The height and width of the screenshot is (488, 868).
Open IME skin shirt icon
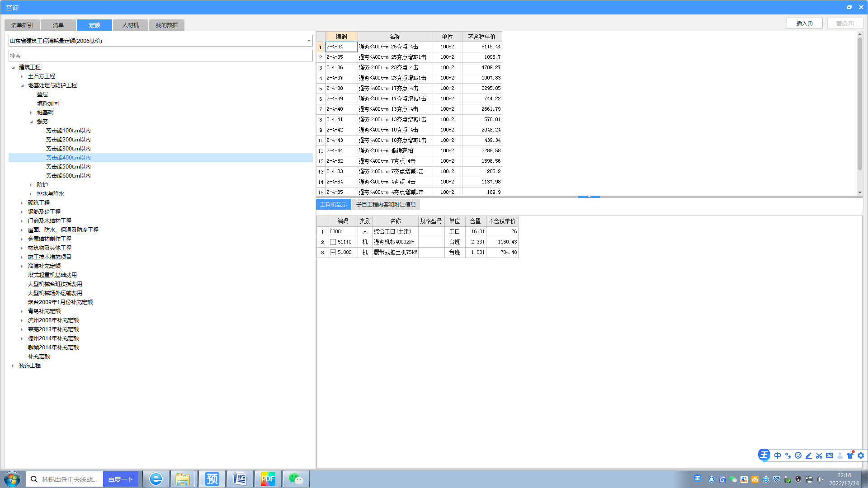pyautogui.click(x=850, y=455)
